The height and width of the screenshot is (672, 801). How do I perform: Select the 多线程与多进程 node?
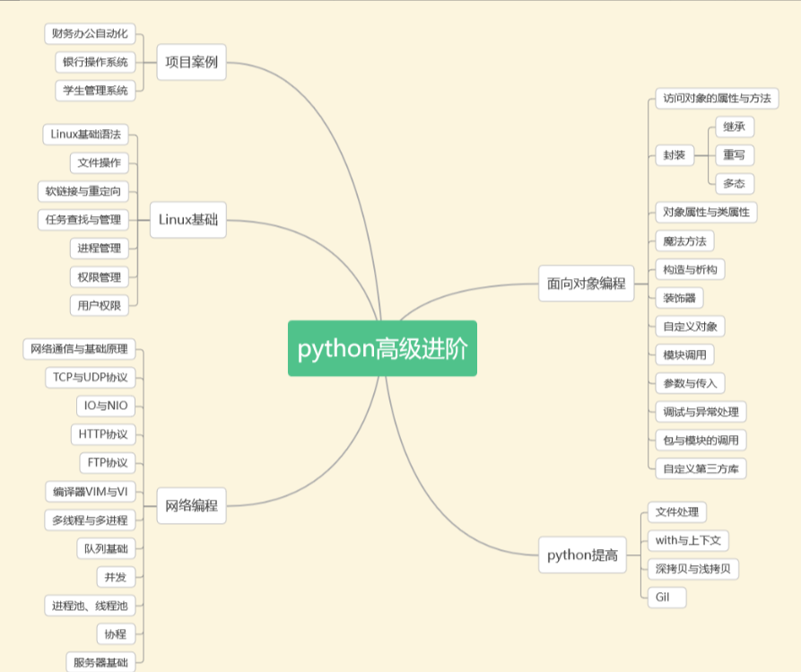pyautogui.click(x=90, y=520)
